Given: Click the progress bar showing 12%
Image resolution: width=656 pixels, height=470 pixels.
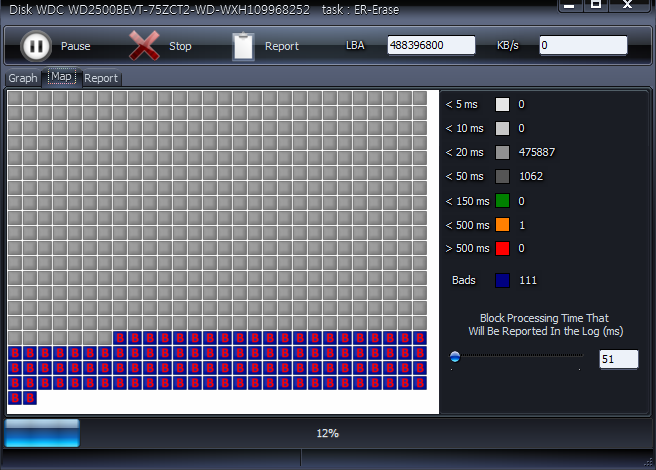Looking at the screenshot, I should [328, 433].
